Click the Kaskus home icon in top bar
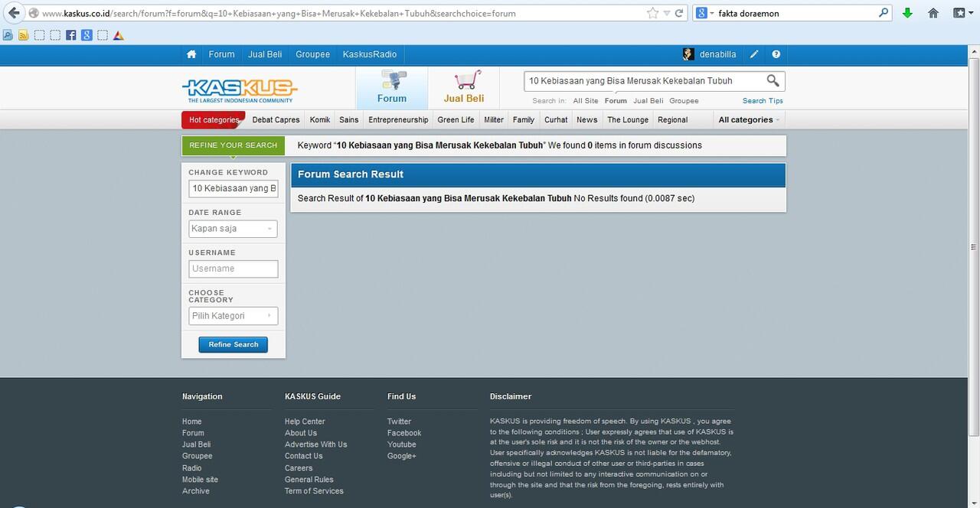Image resolution: width=980 pixels, height=508 pixels. 191,54
